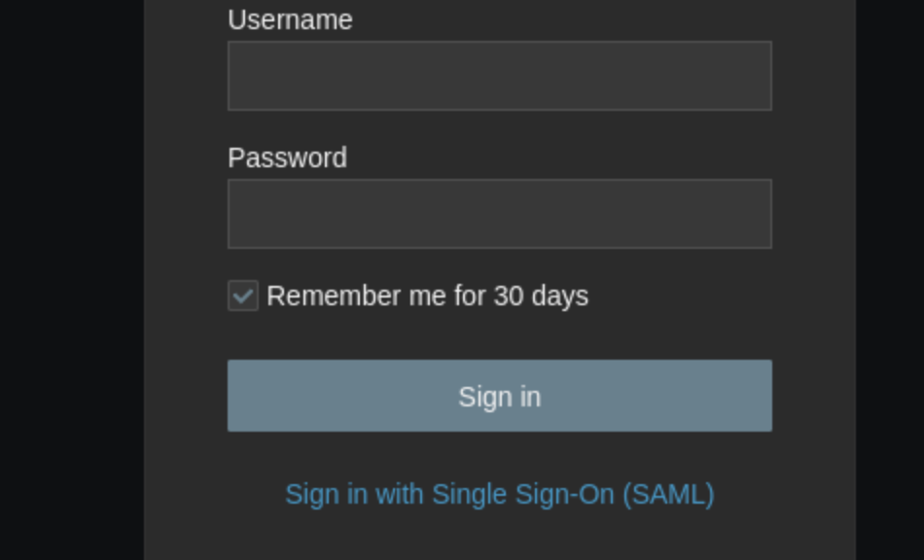Place cursor in the box under Username
The height and width of the screenshot is (560, 924).
[x=499, y=76]
